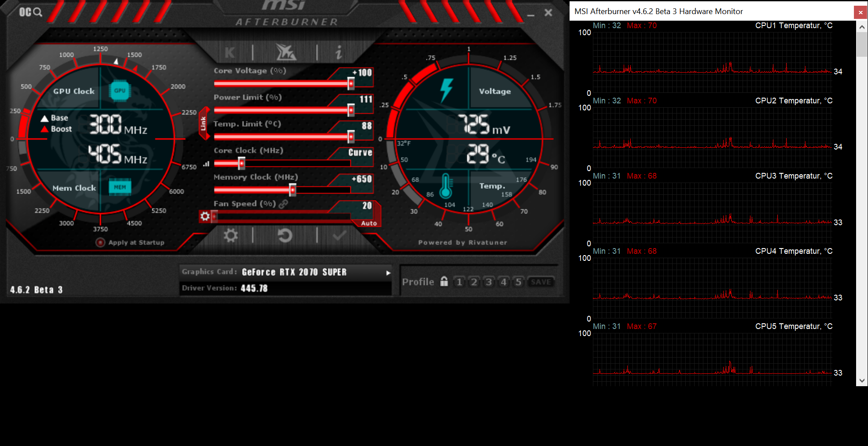This screenshot has height=446, width=868.
Task: Toggle the profile lock icon
Action: point(444,281)
